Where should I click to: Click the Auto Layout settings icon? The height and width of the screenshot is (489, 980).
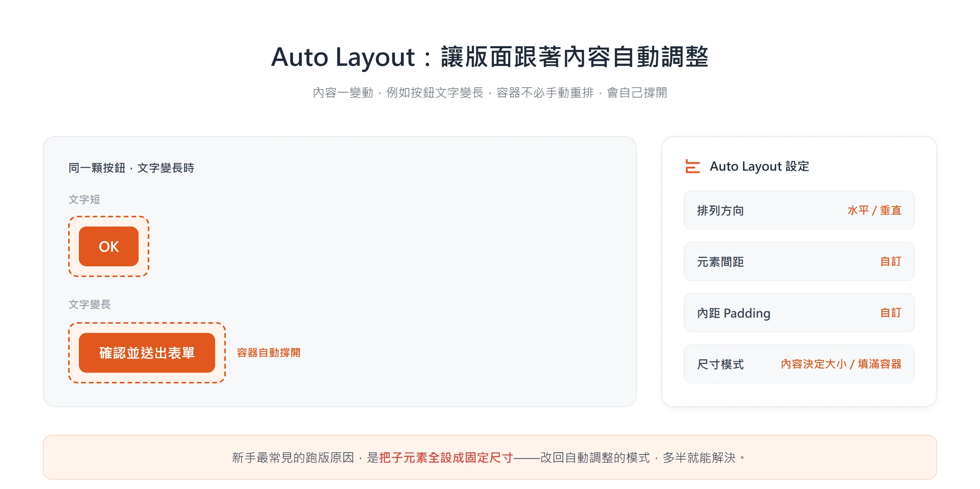pyautogui.click(x=693, y=166)
